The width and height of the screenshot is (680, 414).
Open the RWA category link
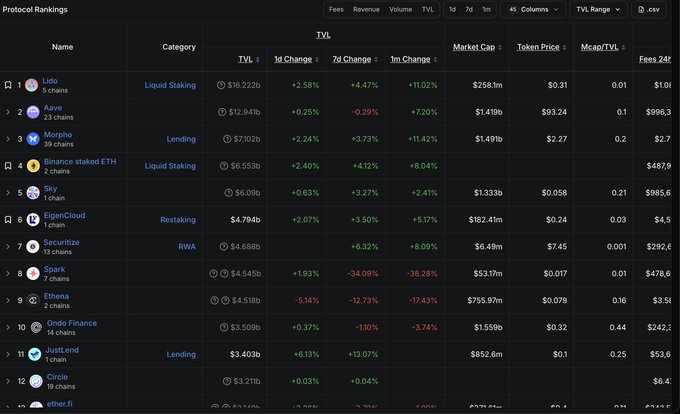click(x=187, y=247)
